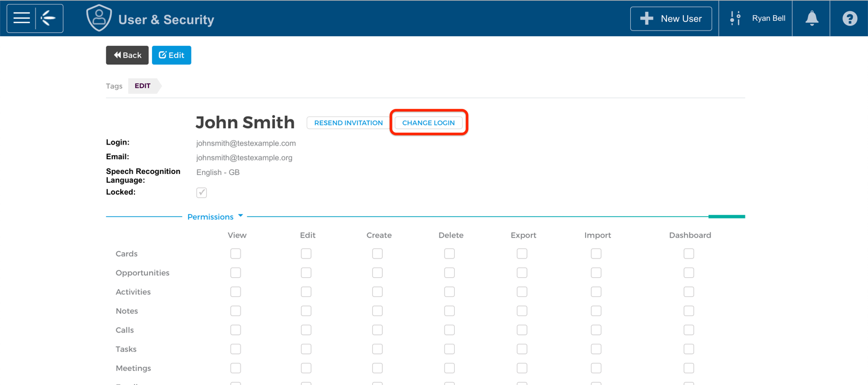
Task: Enable Dashboard permission for Meetings
Action: coord(688,368)
